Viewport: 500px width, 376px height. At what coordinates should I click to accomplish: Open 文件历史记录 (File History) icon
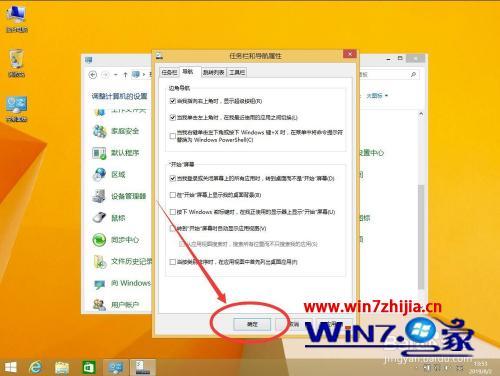tap(99, 261)
